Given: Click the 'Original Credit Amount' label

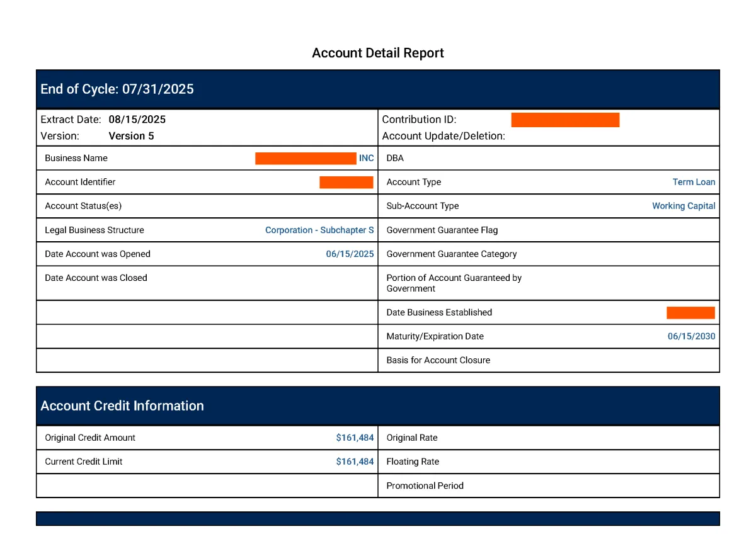Looking at the screenshot, I should (x=90, y=438).
